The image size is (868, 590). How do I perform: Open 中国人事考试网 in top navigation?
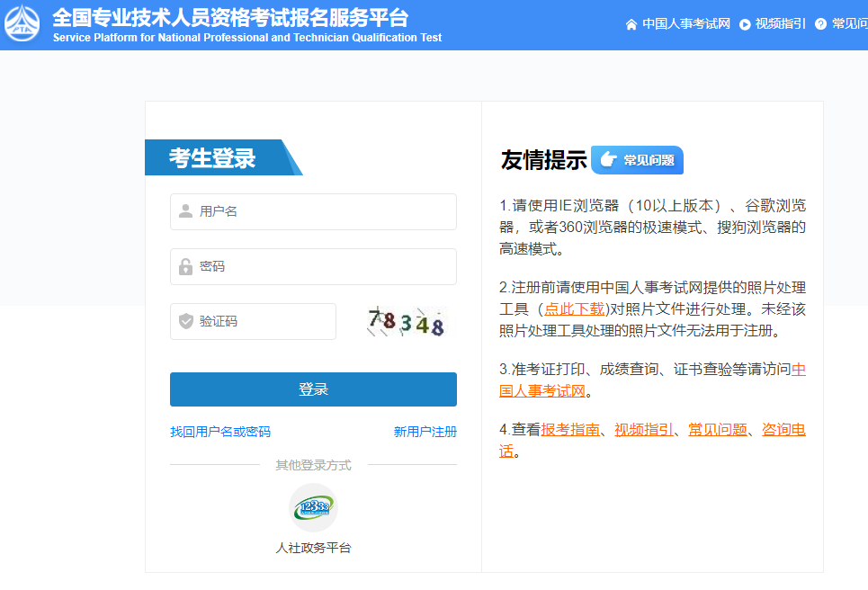[x=685, y=24]
